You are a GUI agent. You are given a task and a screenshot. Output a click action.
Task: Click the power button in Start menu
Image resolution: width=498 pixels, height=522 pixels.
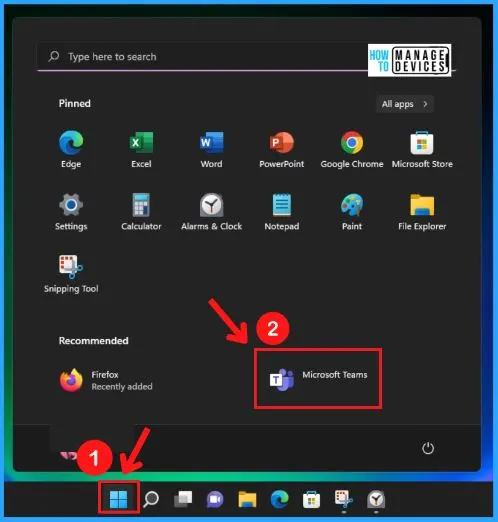[428, 448]
